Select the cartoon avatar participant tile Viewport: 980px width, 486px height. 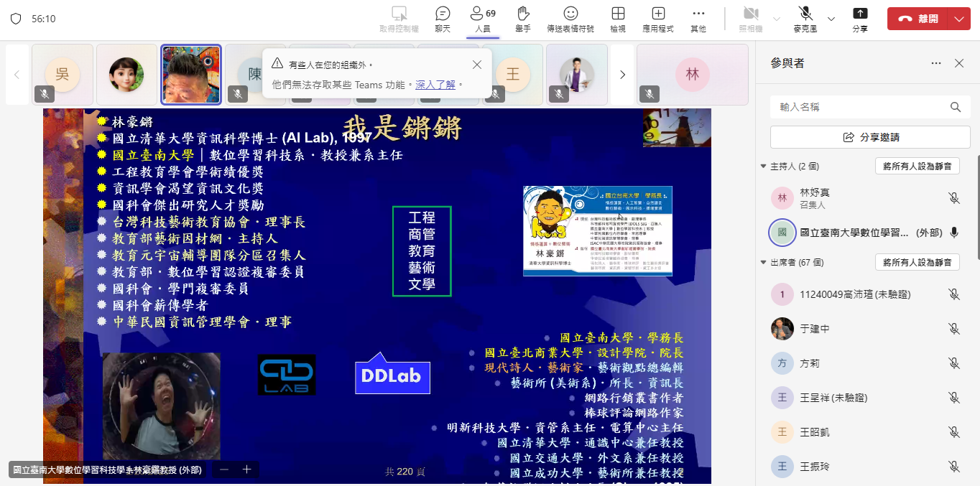coord(126,75)
